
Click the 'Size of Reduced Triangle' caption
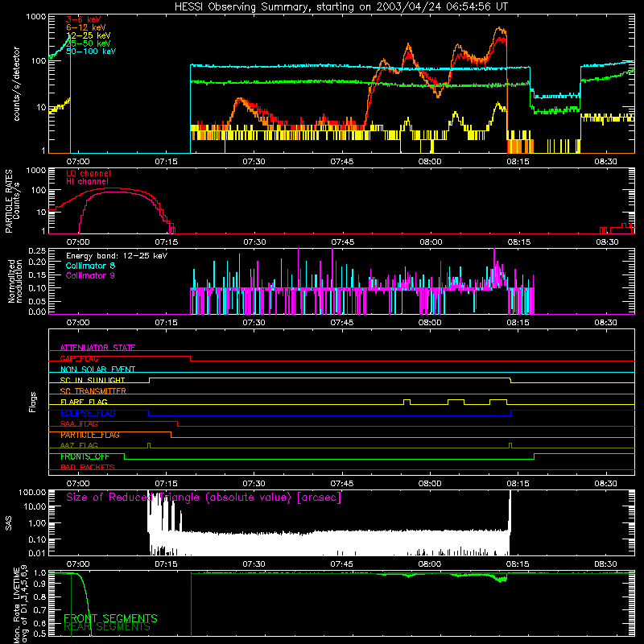tap(204, 497)
